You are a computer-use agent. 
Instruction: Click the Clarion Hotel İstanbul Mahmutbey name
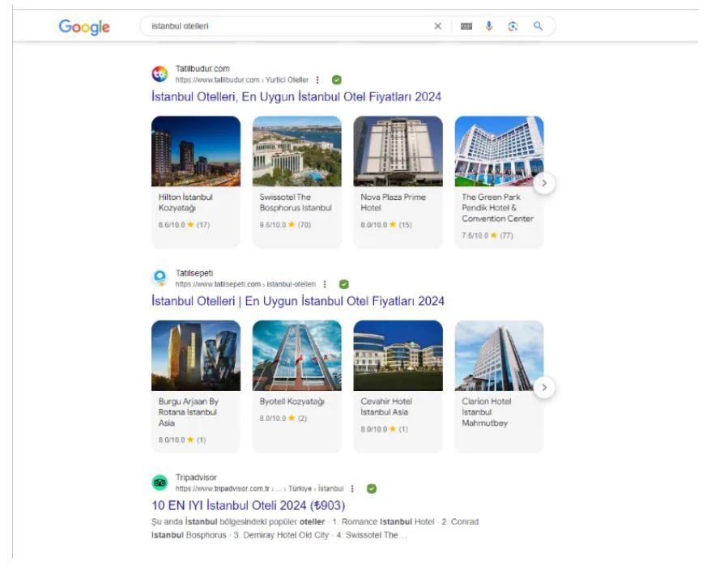pos(486,412)
